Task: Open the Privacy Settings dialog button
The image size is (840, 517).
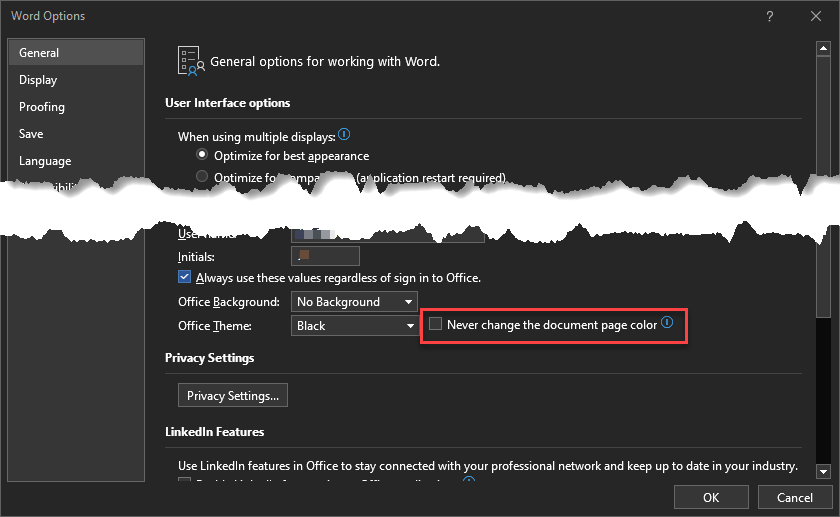Action: click(232, 395)
